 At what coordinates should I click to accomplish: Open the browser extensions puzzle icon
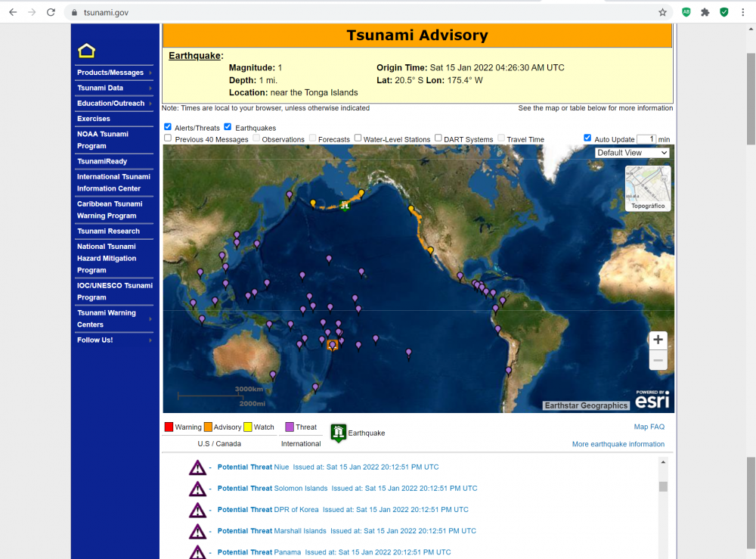[x=705, y=12]
